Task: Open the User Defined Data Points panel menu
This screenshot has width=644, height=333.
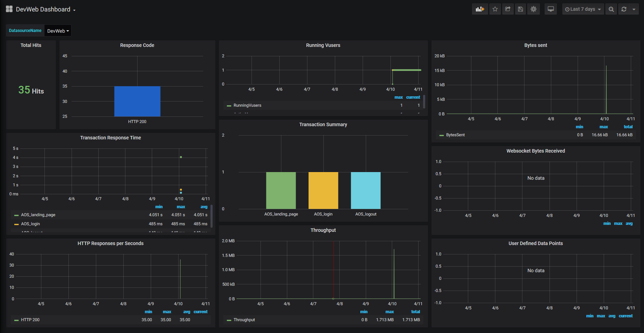Action: (x=536, y=243)
